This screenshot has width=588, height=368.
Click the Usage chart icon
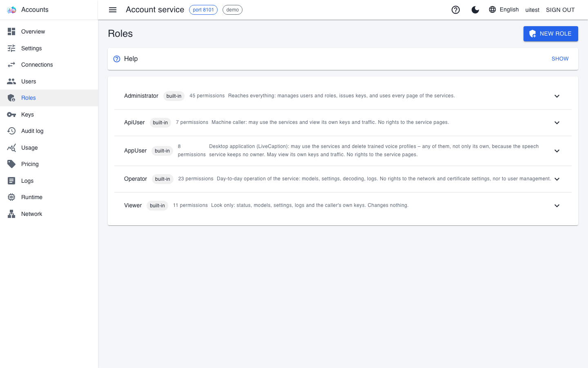click(11, 148)
